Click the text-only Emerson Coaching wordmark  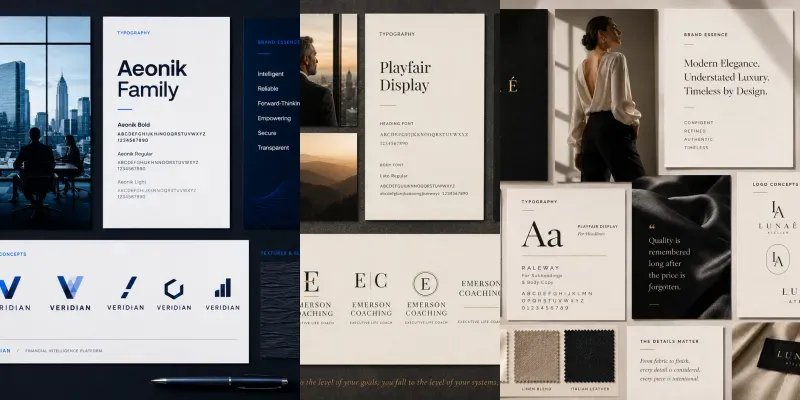pyautogui.click(x=479, y=288)
